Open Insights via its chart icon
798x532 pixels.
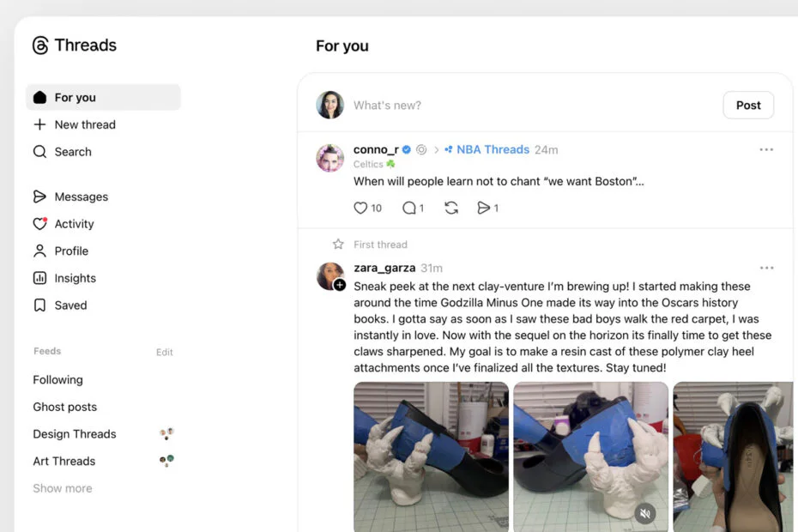pos(39,277)
